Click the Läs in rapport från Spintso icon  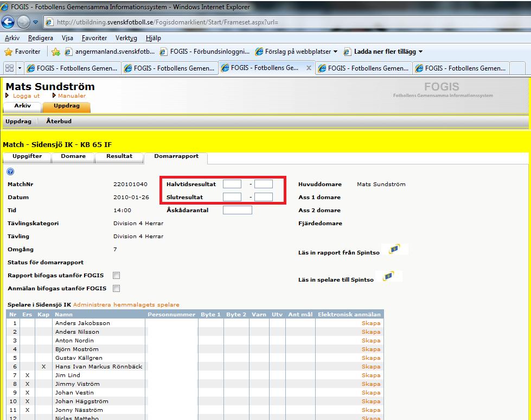tap(394, 249)
